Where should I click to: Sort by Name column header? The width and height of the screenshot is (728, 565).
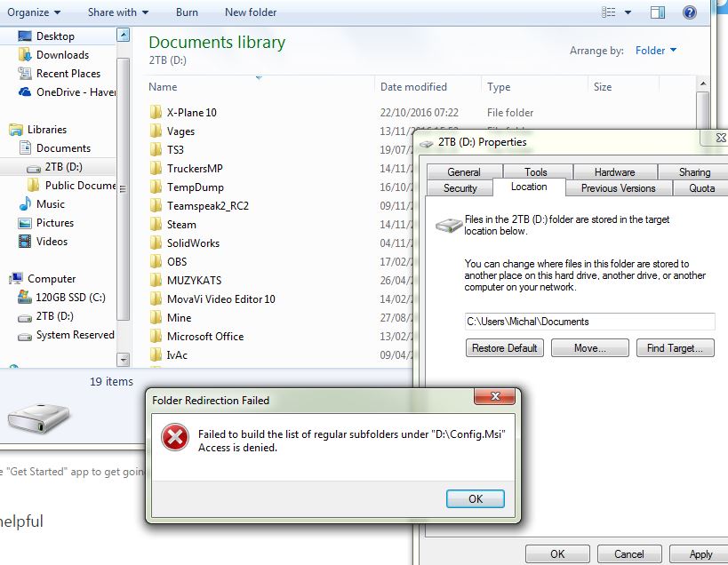click(163, 87)
